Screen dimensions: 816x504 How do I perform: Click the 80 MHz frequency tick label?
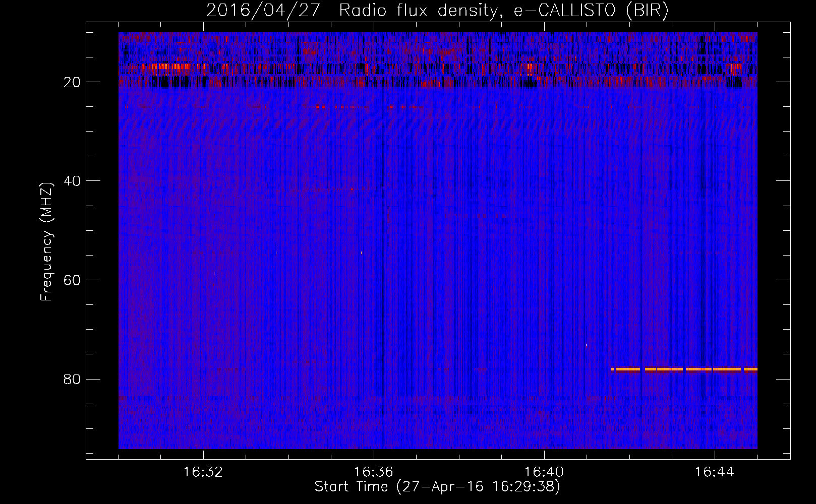coord(72,379)
